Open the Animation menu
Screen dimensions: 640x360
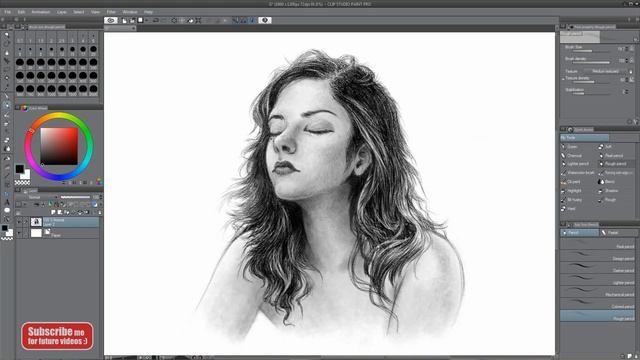tap(41, 12)
